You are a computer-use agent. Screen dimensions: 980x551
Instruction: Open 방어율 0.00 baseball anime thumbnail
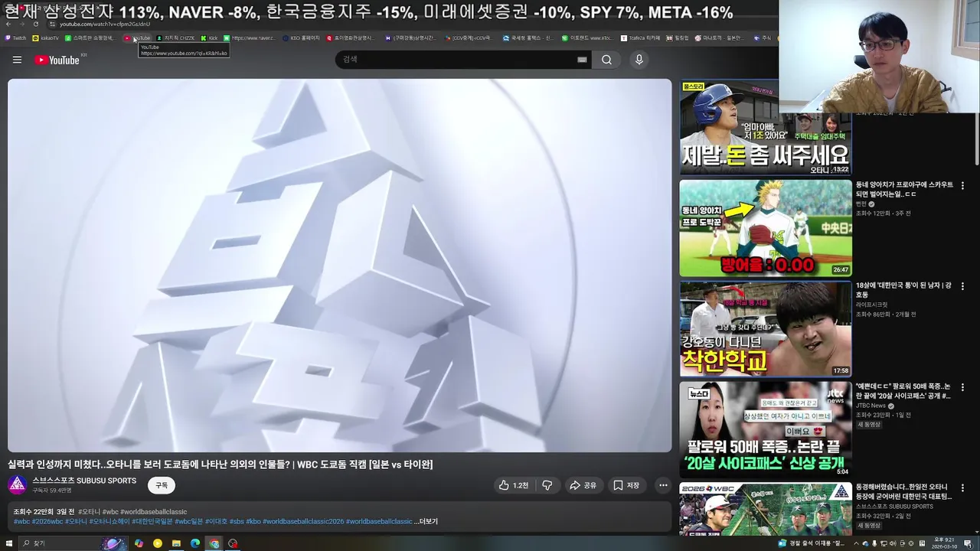[766, 228]
